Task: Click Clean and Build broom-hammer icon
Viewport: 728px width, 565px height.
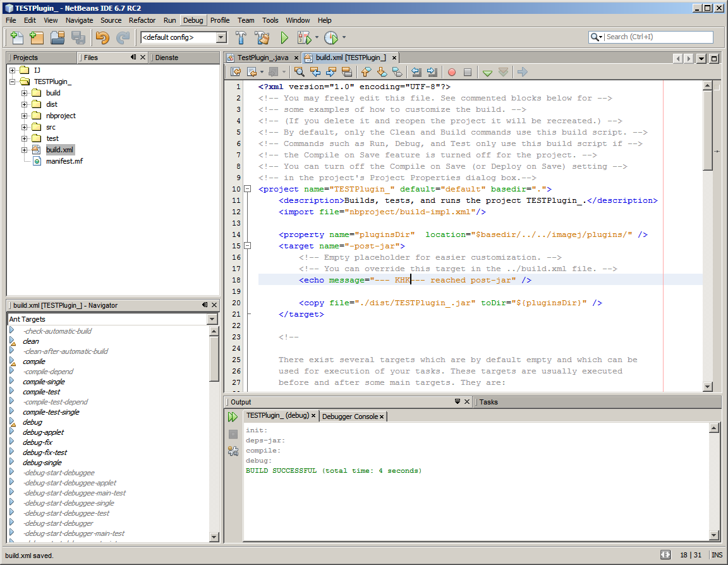Action: (x=262, y=37)
